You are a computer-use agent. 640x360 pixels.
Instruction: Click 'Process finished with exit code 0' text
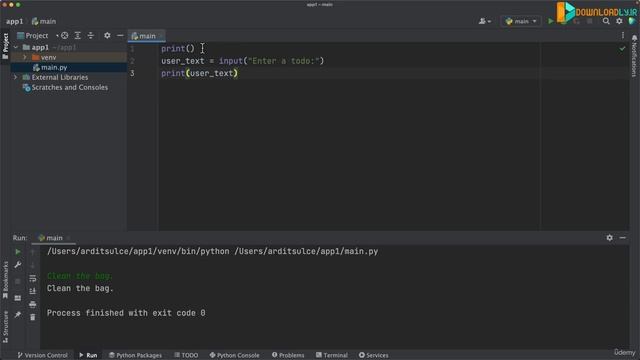coord(126,313)
